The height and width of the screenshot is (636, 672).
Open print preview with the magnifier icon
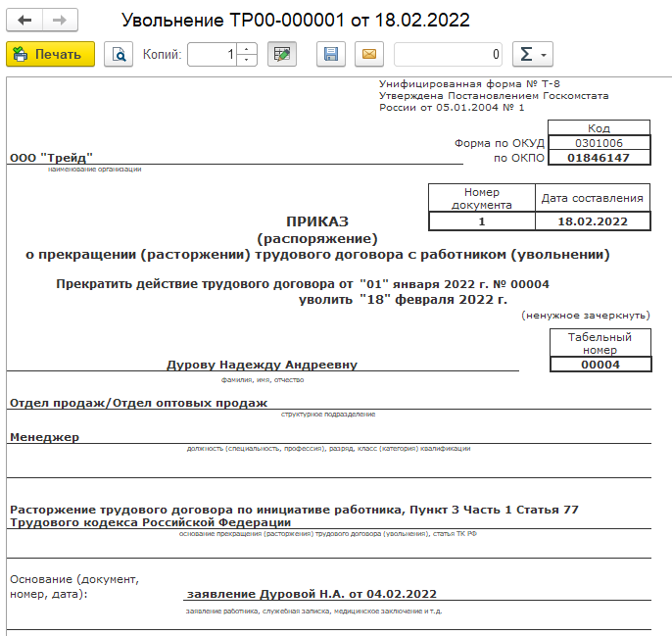point(119,54)
